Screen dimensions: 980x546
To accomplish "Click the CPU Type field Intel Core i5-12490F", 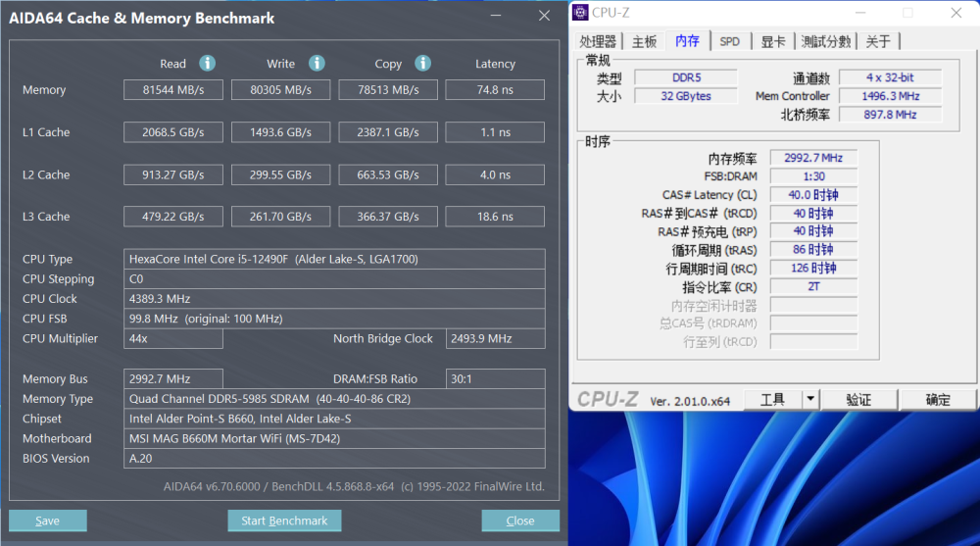I will pyautogui.click(x=334, y=259).
